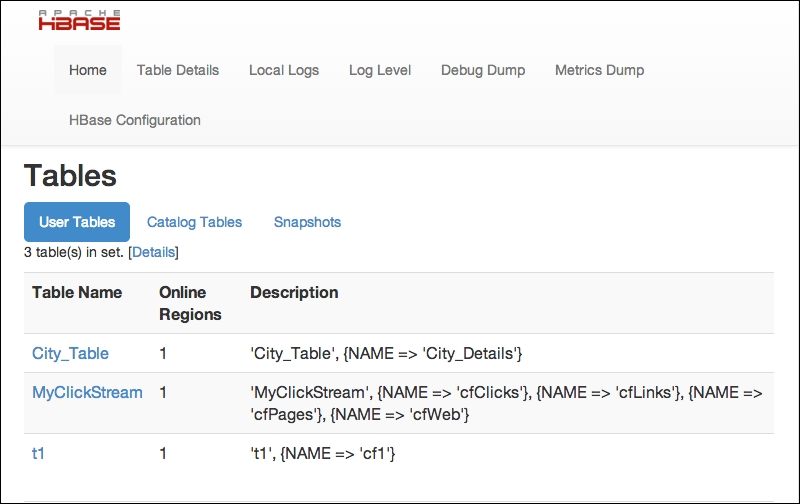Click the Description column header
This screenshot has height=504, width=800.
[x=294, y=292]
